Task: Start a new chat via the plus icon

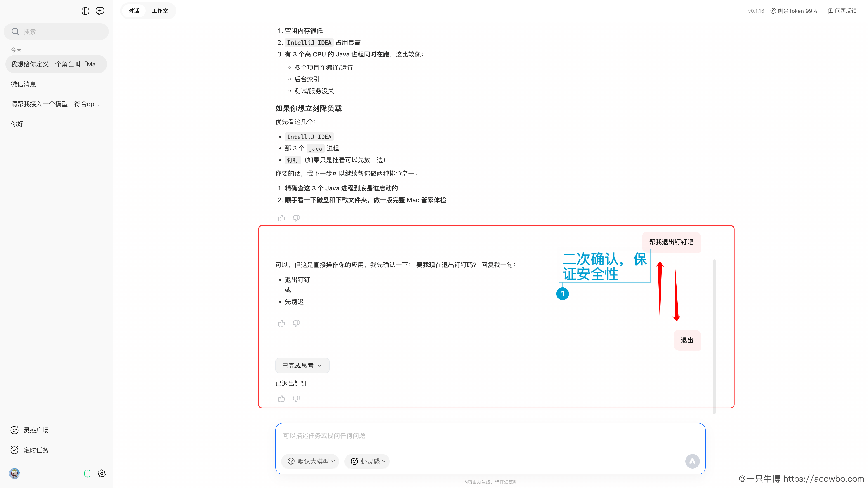Action: (x=100, y=11)
